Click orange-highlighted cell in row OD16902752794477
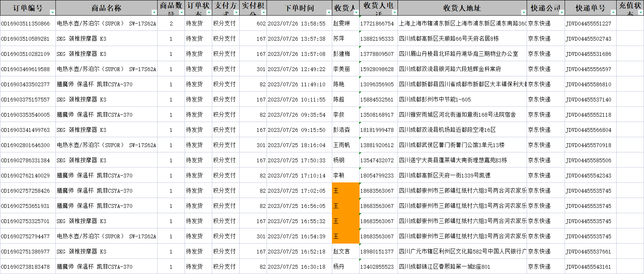 [x=346, y=236]
